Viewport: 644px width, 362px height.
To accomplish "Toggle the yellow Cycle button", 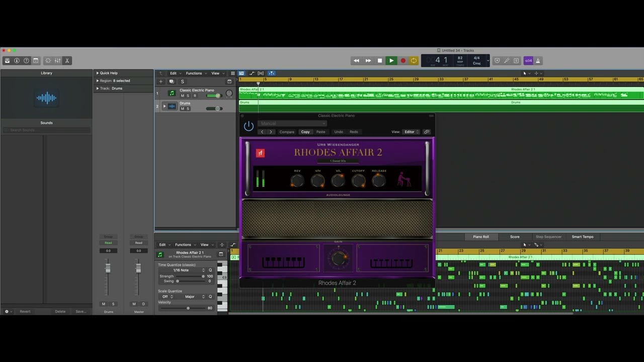I will pos(414,61).
